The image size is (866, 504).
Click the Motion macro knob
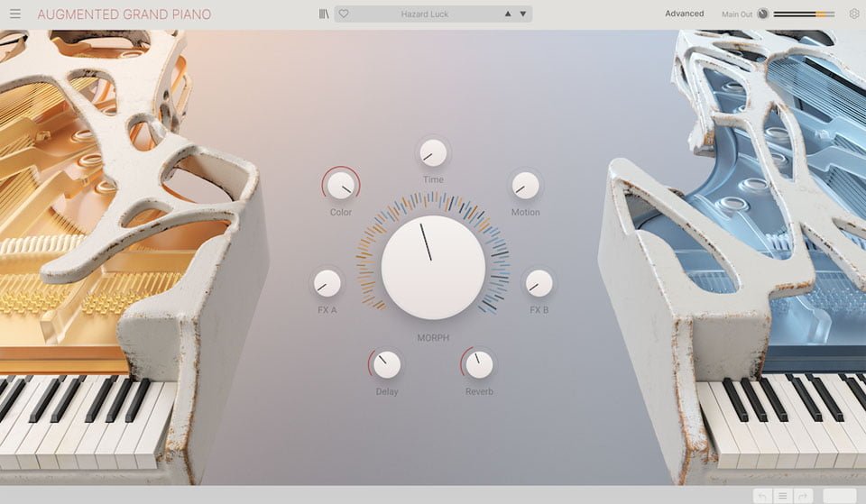[525, 185]
